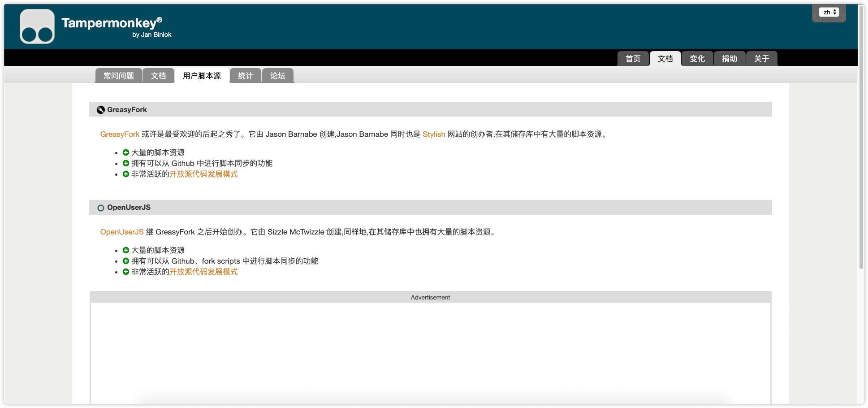Switch to the 统计 sub-tab
The image size is (868, 408).
tap(246, 76)
